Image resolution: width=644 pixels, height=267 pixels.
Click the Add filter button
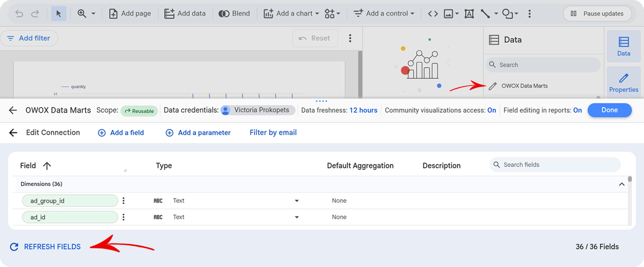pos(29,38)
